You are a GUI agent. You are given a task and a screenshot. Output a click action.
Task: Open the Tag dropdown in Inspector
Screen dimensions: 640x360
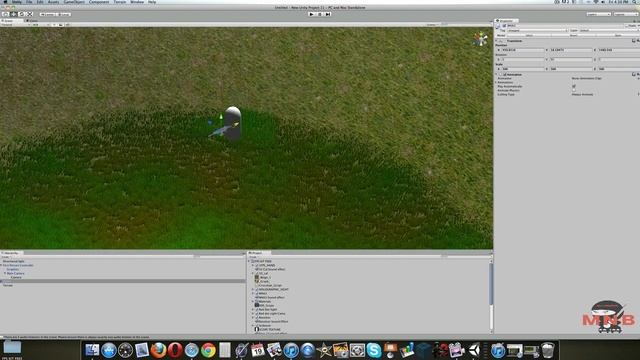coord(538,31)
